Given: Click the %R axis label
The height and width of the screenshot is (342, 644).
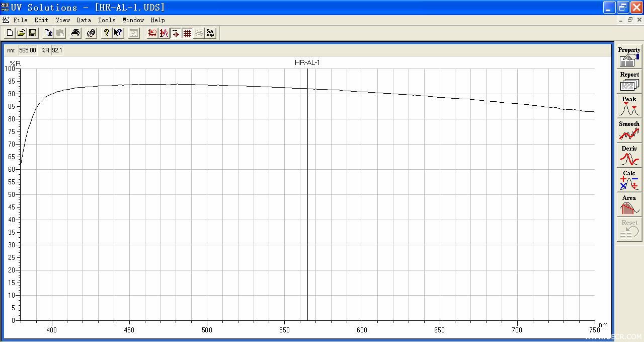Looking at the screenshot, I should (x=15, y=63).
